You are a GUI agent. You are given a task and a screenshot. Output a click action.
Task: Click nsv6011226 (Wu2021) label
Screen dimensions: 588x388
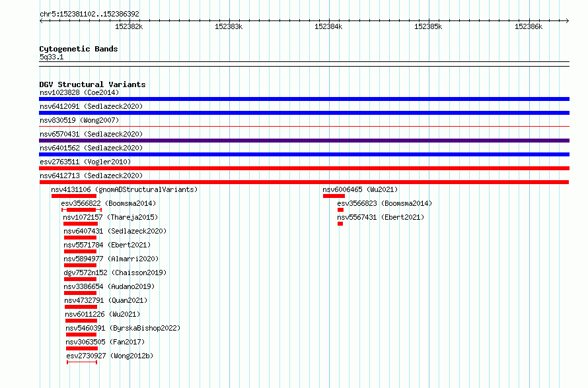pyautogui.click(x=102, y=314)
